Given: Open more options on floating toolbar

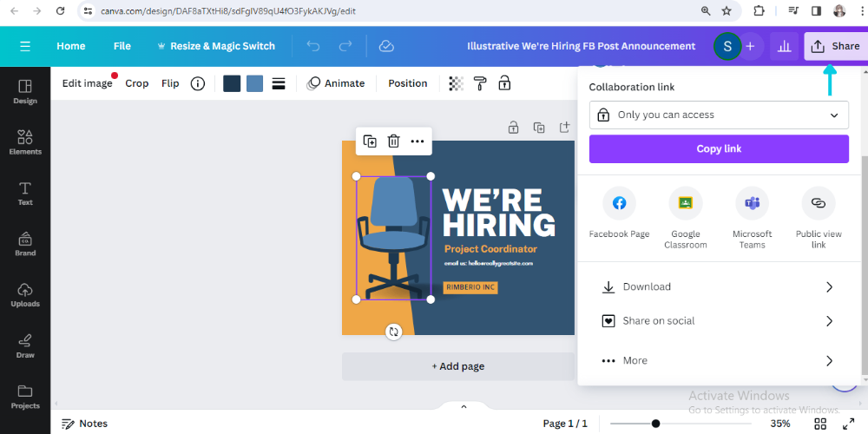Looking at the screenshot, I should pyautogui.click(x=418, y=141).
